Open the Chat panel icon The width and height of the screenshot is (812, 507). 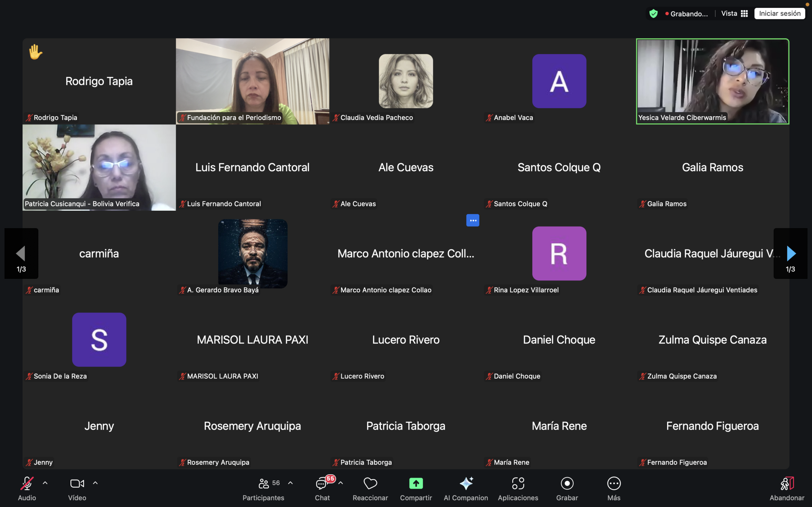[x=321, y=483]
